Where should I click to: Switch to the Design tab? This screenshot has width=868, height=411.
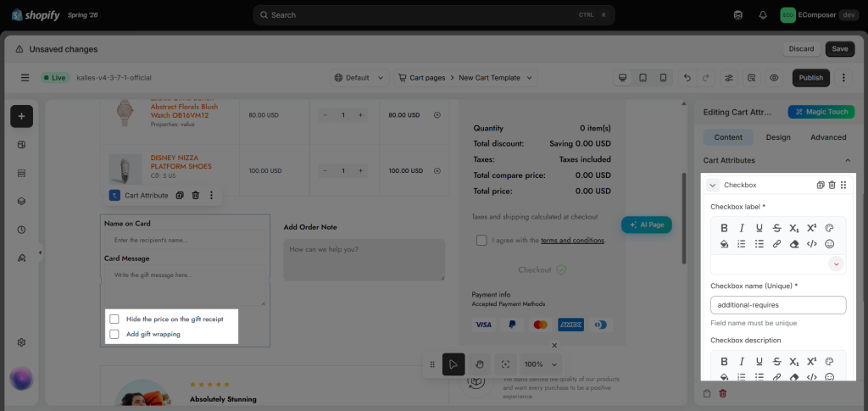pyautogui.click(x=778, y=137)
